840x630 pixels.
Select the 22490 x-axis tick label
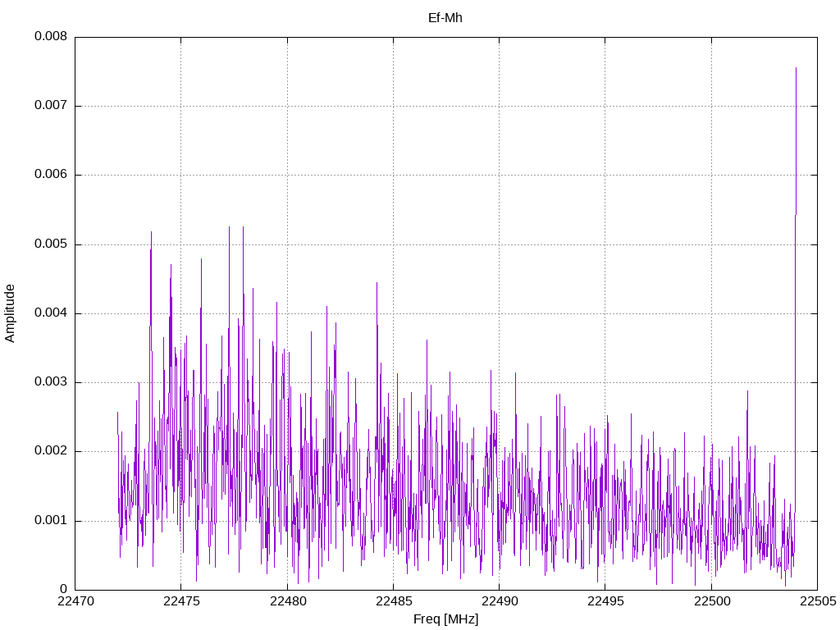[499, 602]
